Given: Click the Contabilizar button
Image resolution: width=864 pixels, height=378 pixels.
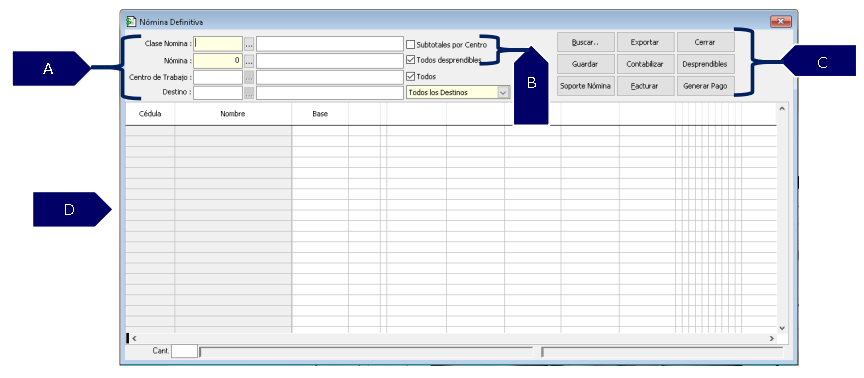Looking at the screenshot, I should tap(645, 64).
